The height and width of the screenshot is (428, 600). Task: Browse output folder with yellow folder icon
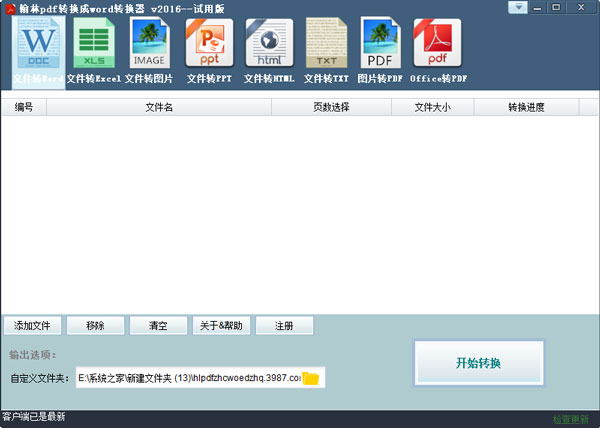311,378
